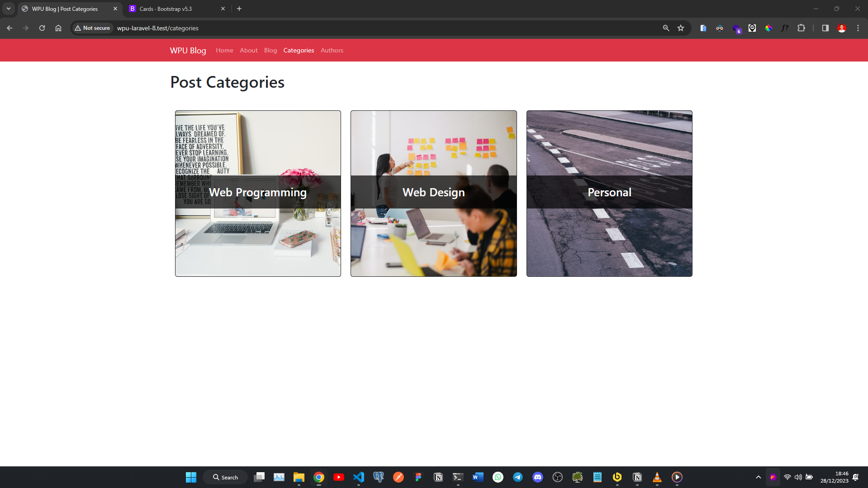This screenshot has height=488, width=868.
Task: Open Chrome's three-dot menu
Action: click(x=858, y=28)
